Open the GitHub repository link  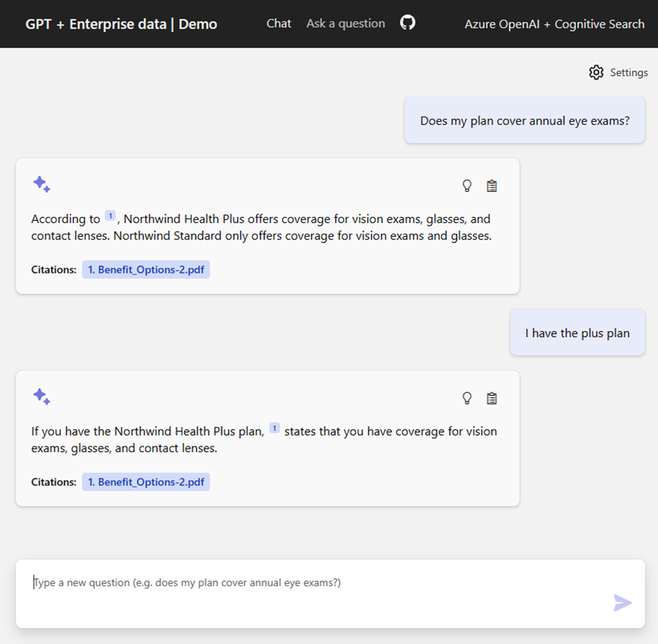407,23
